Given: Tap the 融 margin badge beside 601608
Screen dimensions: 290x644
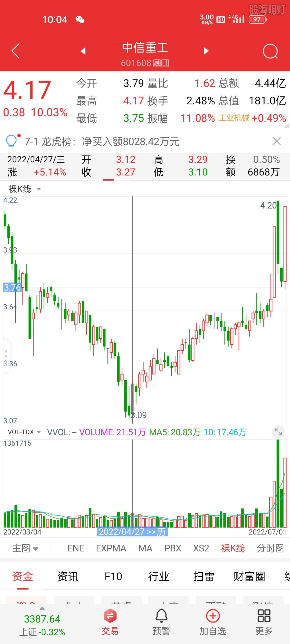Looking at the screenshot, I should tap(157, 63).
